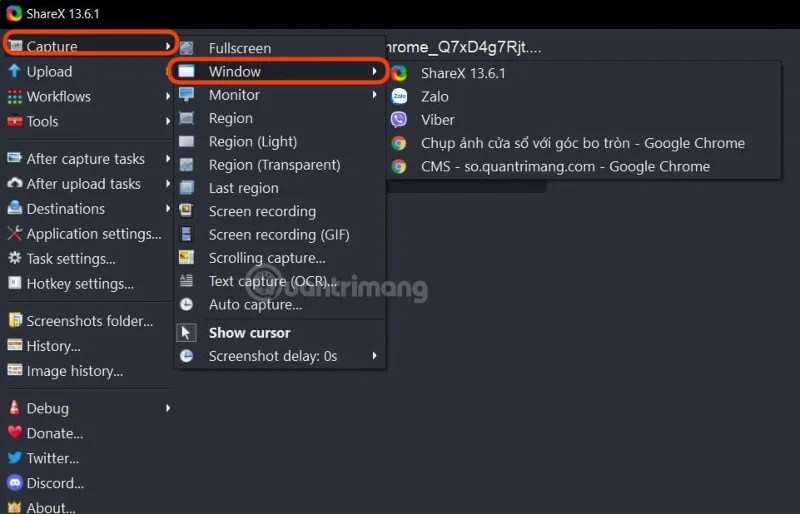Open Auto capture... entry
800x514 pixels.
tap(279, 304)
